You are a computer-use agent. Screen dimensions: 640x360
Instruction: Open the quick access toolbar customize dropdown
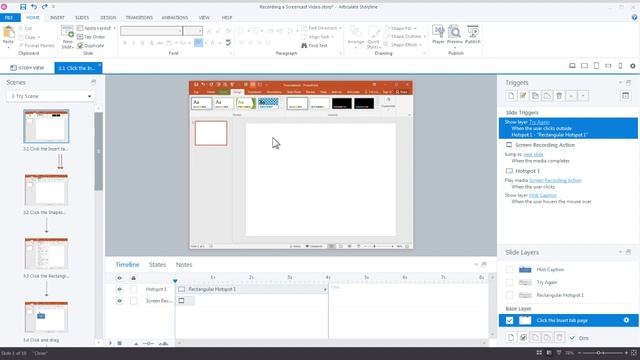[x=53, y=7]
